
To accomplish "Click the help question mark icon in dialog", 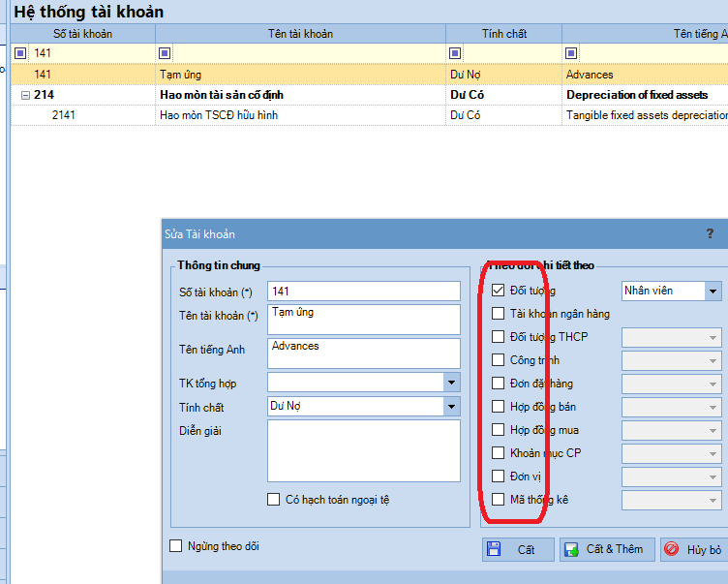I will (710, 233).
